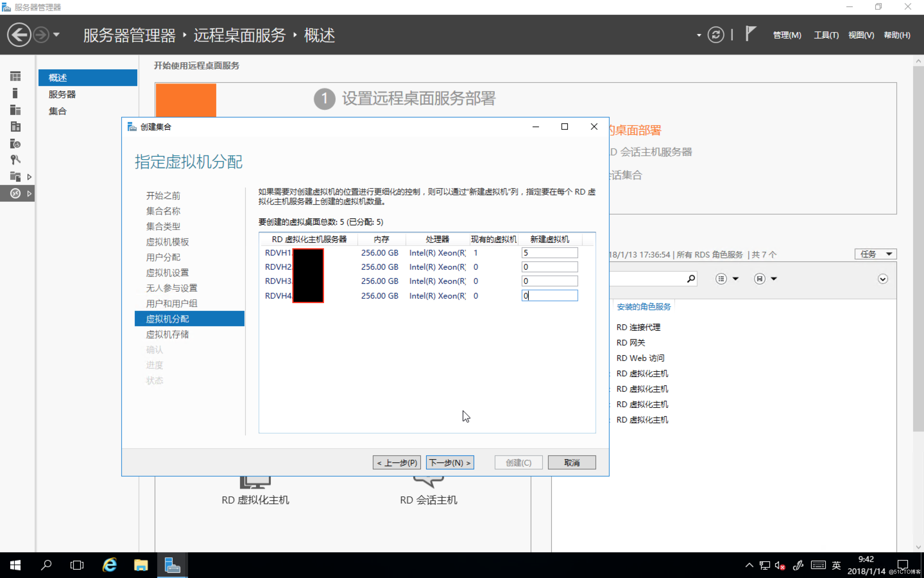This screenshot has height=578, width=924.
Task: Click the new VM count field for RDVH3
Action: 550,281
